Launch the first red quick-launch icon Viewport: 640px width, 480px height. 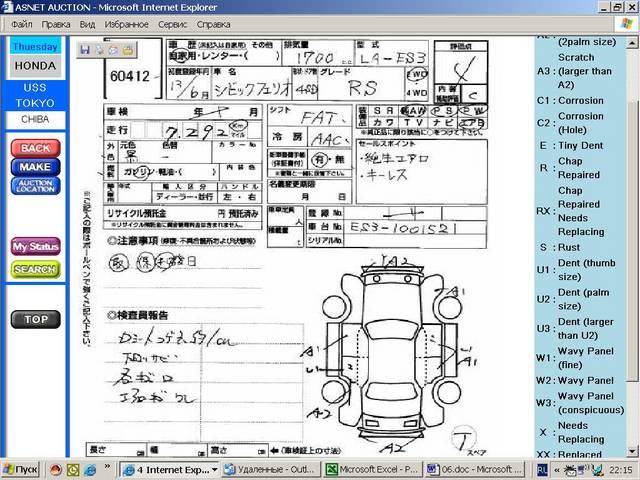pos(56,470)
